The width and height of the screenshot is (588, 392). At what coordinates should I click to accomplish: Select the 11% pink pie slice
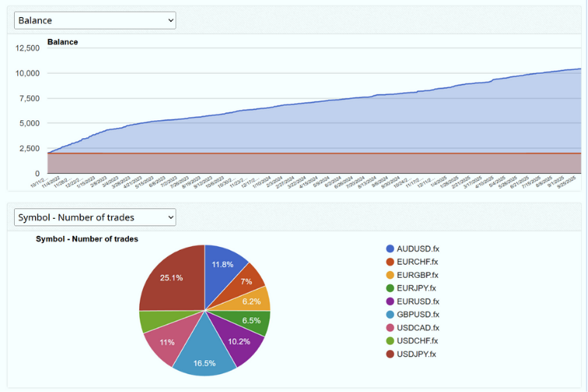click(x=166, y=342)
